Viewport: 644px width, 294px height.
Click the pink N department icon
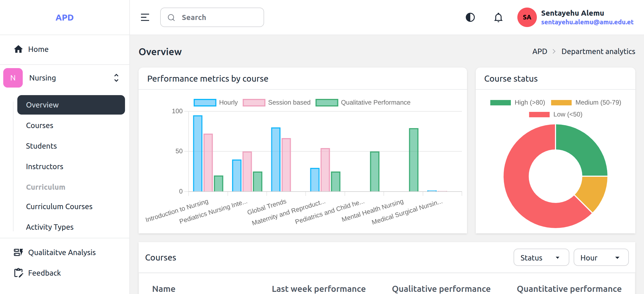pyautogui.click(x=12, y=78)
